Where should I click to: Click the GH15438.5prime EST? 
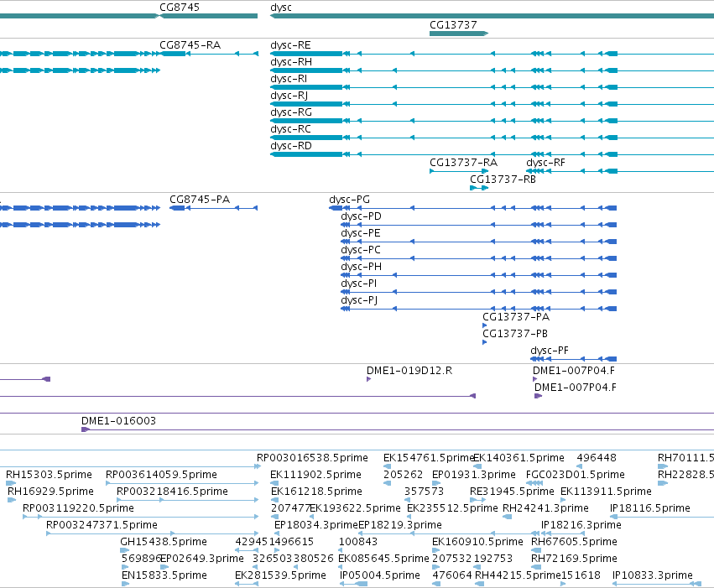click(x=164, y=542)
